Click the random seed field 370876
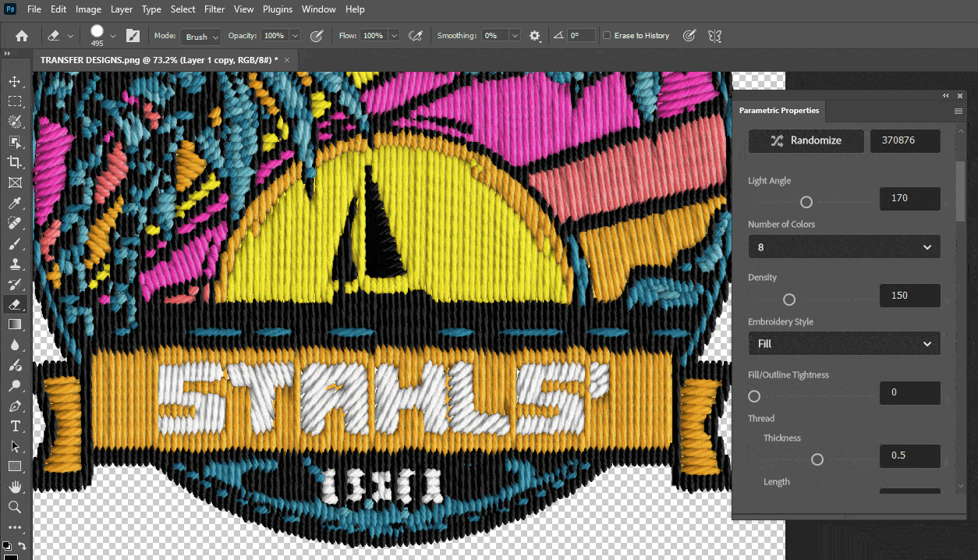 click(905, 140)
